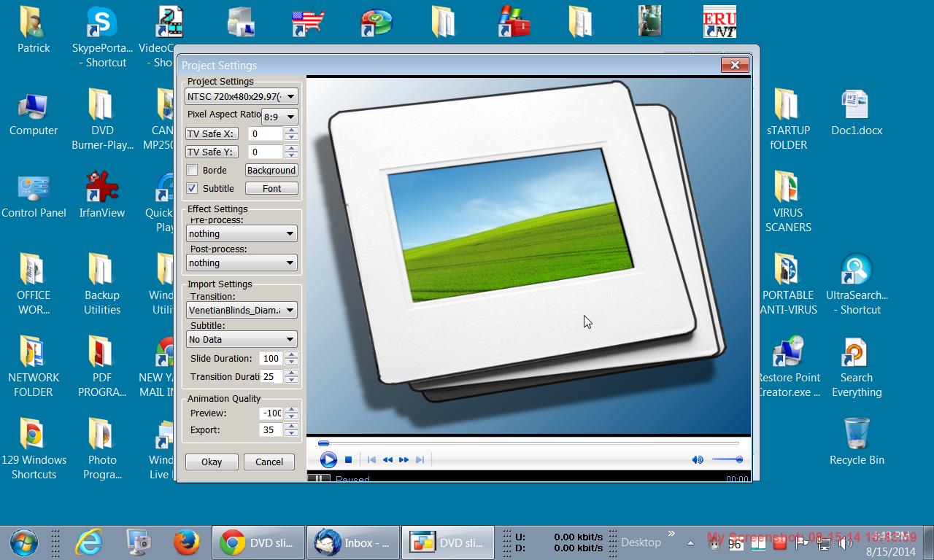Click the preview seek bar
Image resolution: width=934 pixels, height=560 pixels.
point(529,443)
